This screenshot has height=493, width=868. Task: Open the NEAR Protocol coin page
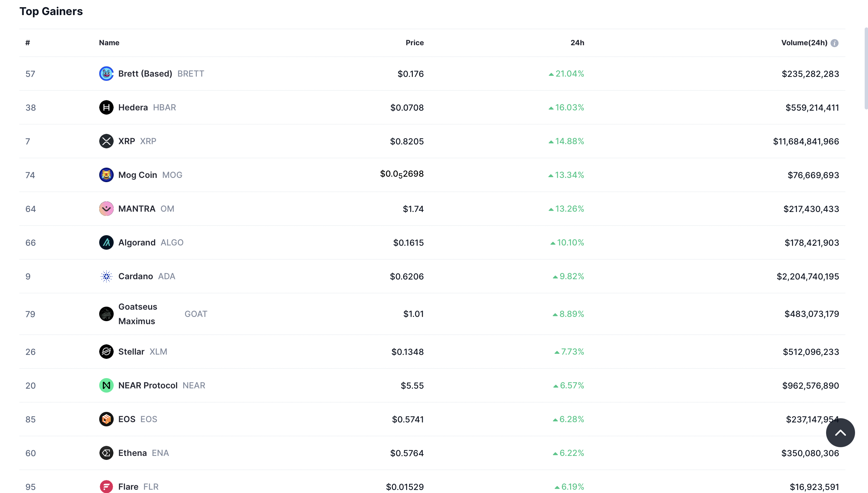click(x=148, y=385)
